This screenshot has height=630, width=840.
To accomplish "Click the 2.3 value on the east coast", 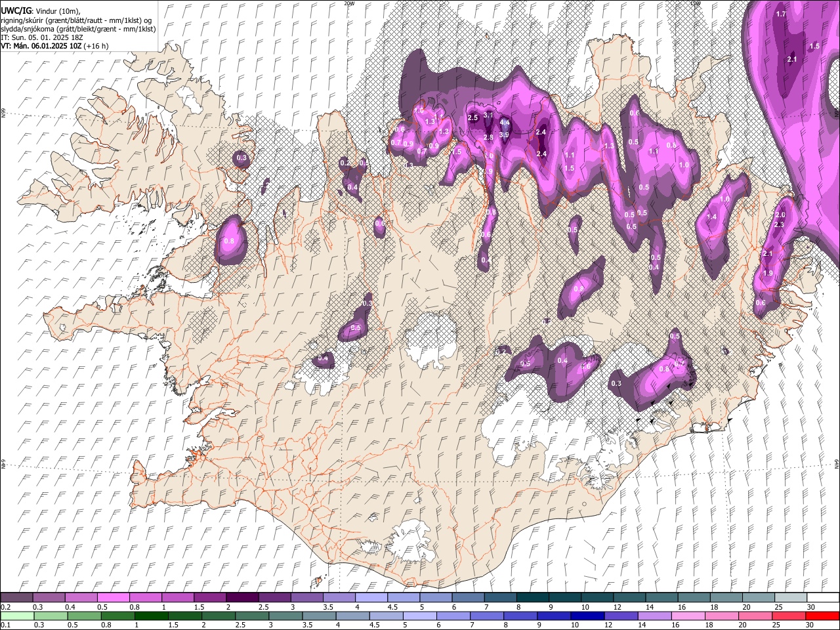I will tap(779, 224).
